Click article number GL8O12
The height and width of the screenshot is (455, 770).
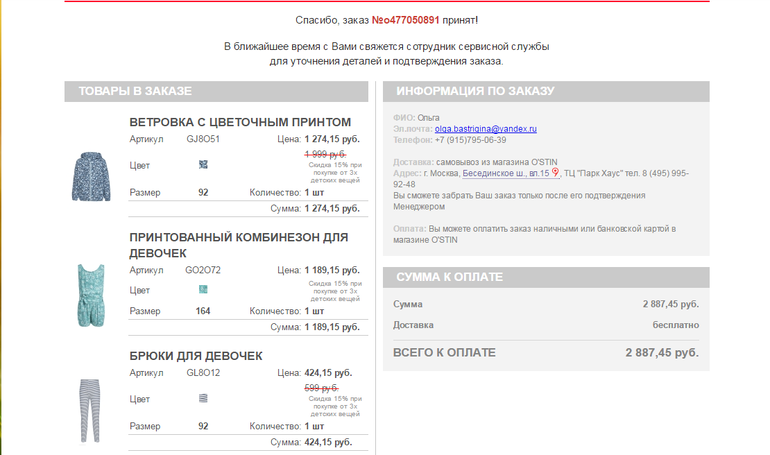point(203,373)
